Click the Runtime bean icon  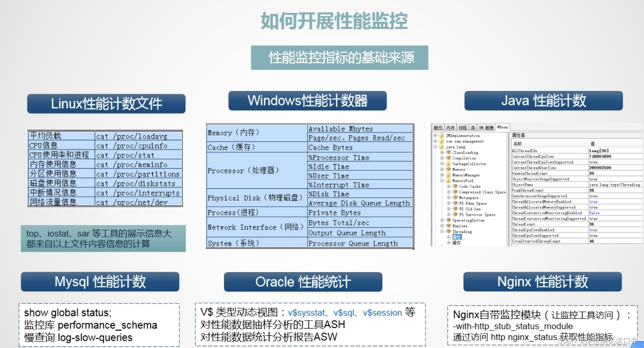(448, 226)
